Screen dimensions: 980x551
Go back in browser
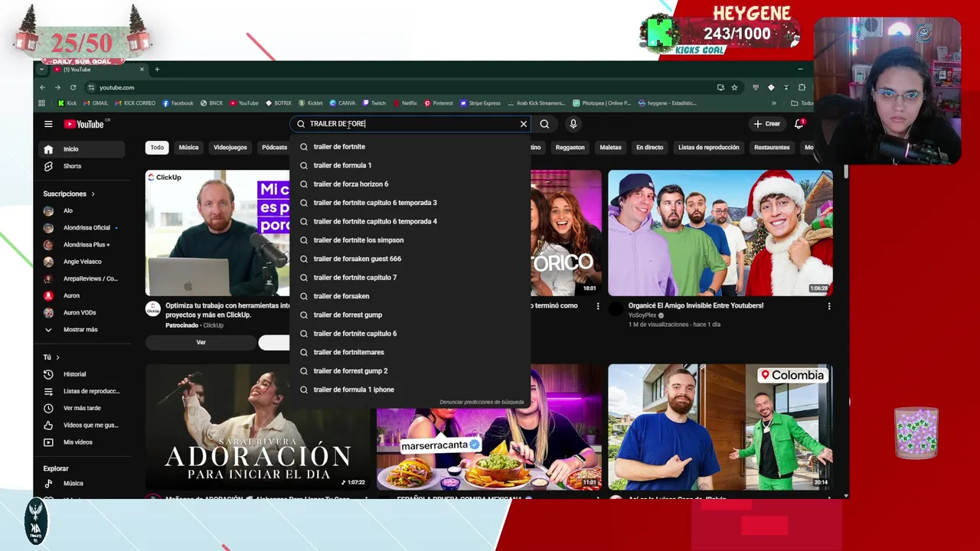43,87
